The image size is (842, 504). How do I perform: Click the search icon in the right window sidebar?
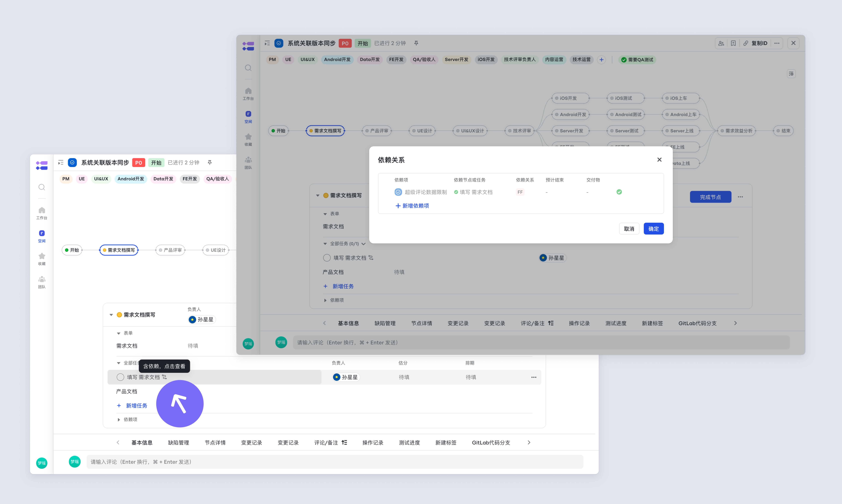(x=248, y=68)
